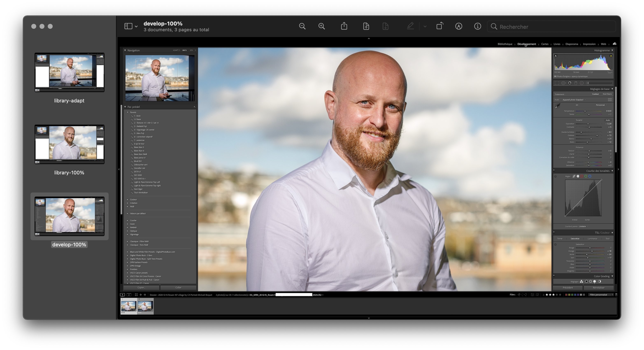Pick the white balance eyedropper tool
This screenshot has height=350, width=644.
(x=558, y=106)
